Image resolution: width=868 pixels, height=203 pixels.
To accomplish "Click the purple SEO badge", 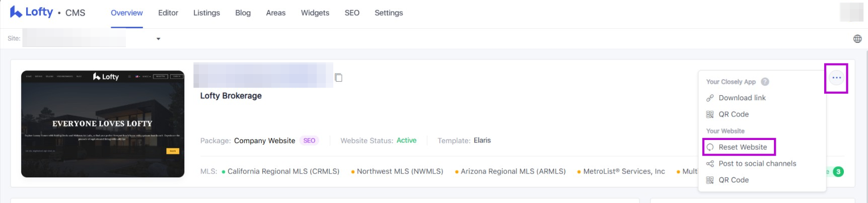I will pos(309,141).
